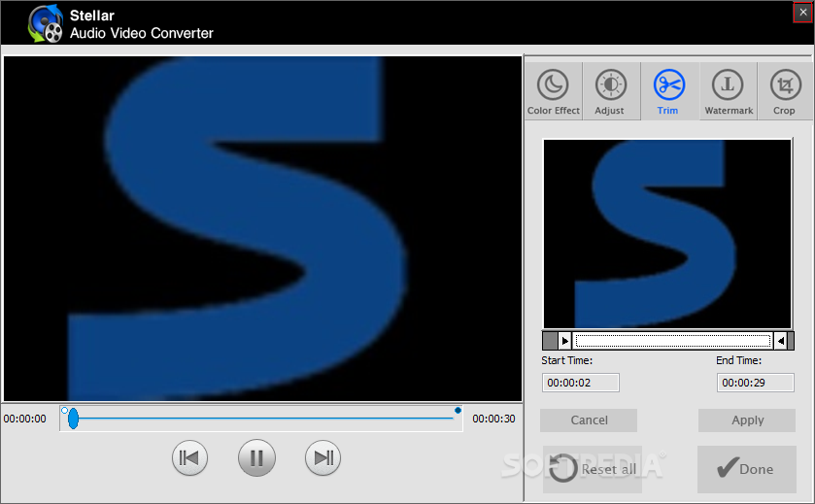Skip to previous frame button
Viewport: 815px width, 504px height.
pos(189,457)
